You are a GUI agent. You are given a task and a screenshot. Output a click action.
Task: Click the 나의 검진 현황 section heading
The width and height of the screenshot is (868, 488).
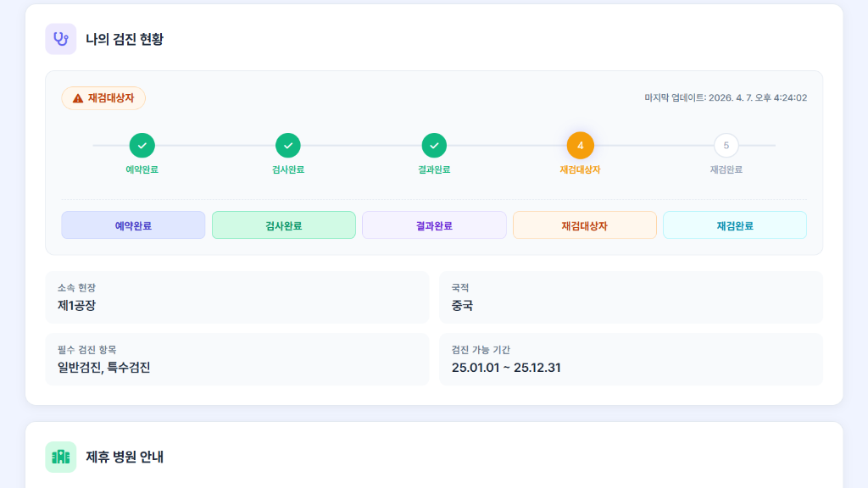(125, 39)
